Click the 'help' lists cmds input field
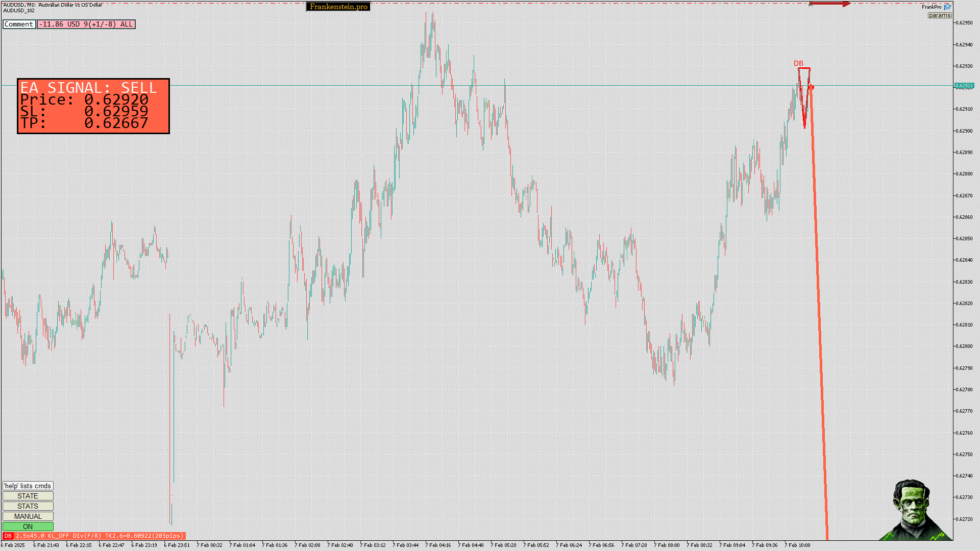The width and height of the screenshot is (980, 551). click(x=28, y=486)
